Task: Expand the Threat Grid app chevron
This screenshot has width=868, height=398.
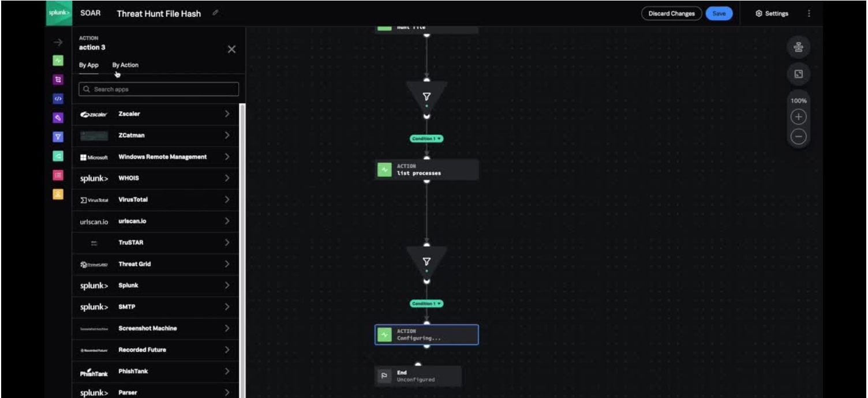Action: (227, 264)
